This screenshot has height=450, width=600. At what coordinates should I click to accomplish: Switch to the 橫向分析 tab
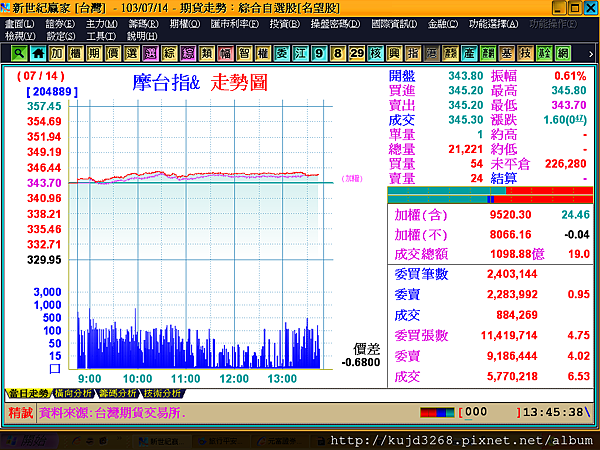click(x=73, y=393)
